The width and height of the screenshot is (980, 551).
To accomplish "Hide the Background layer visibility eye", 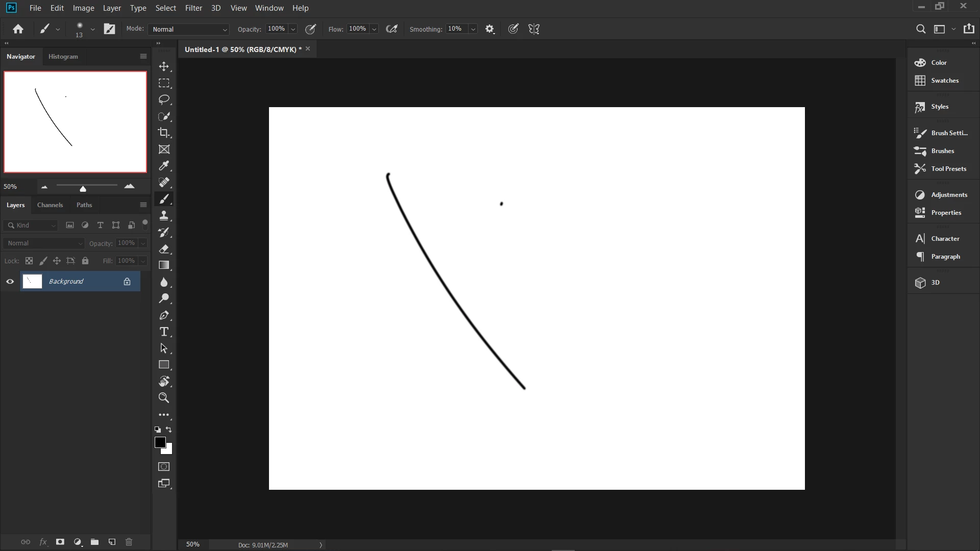I will coord(10,282).
